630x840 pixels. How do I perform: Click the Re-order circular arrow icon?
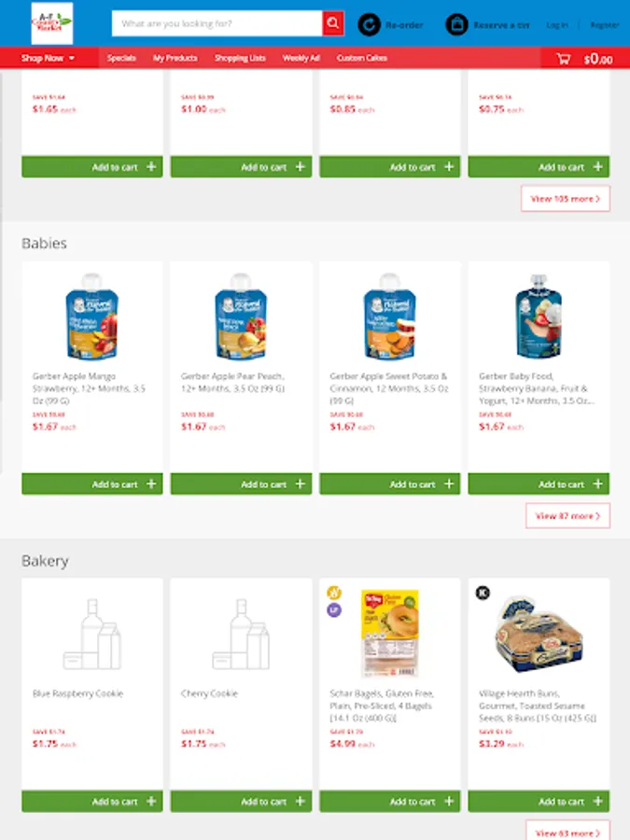pyautogui.click(x=370, y=24)
